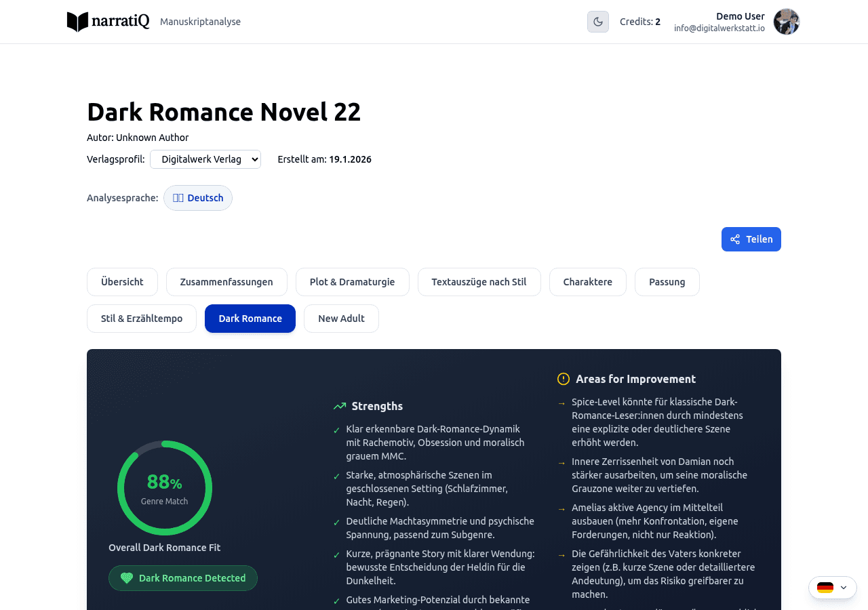868x610 pixels.
Task: Toggle dark mode via the moon icon
Action: point(597,22)
